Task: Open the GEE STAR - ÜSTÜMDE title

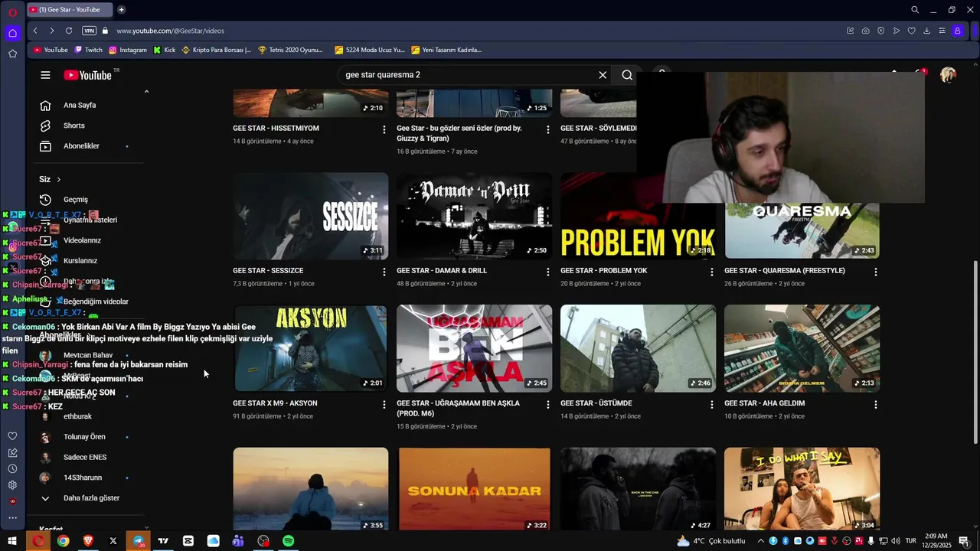Action: click(596, 403)
